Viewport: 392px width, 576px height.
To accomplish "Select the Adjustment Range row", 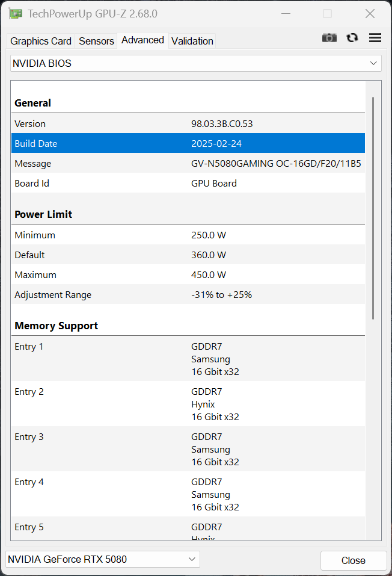I will click(188, 294).
